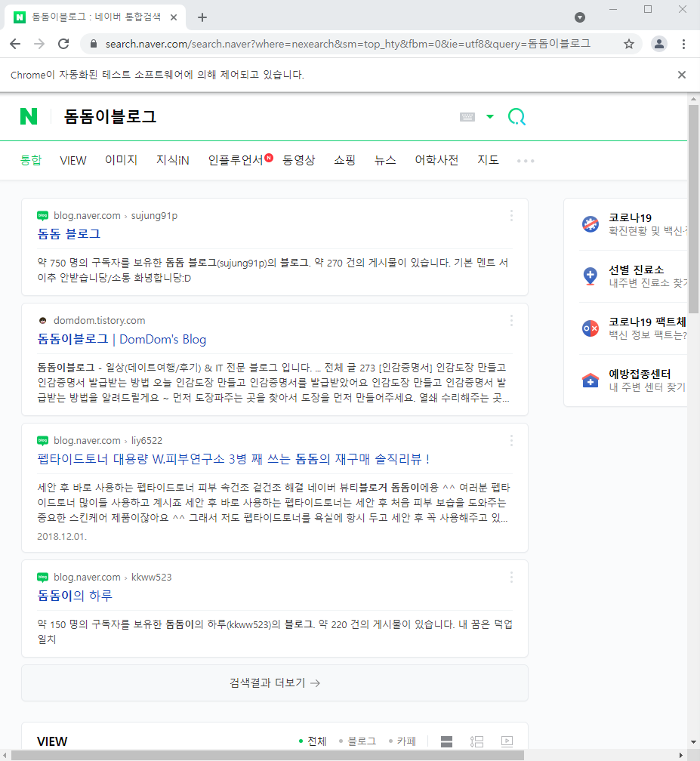Open the Chrome three-dot menu

683,44
